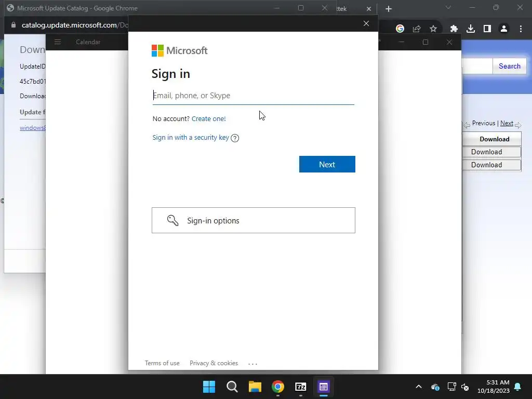Open taskbar Search
532x399 pixels.
[x=232, y=387]
